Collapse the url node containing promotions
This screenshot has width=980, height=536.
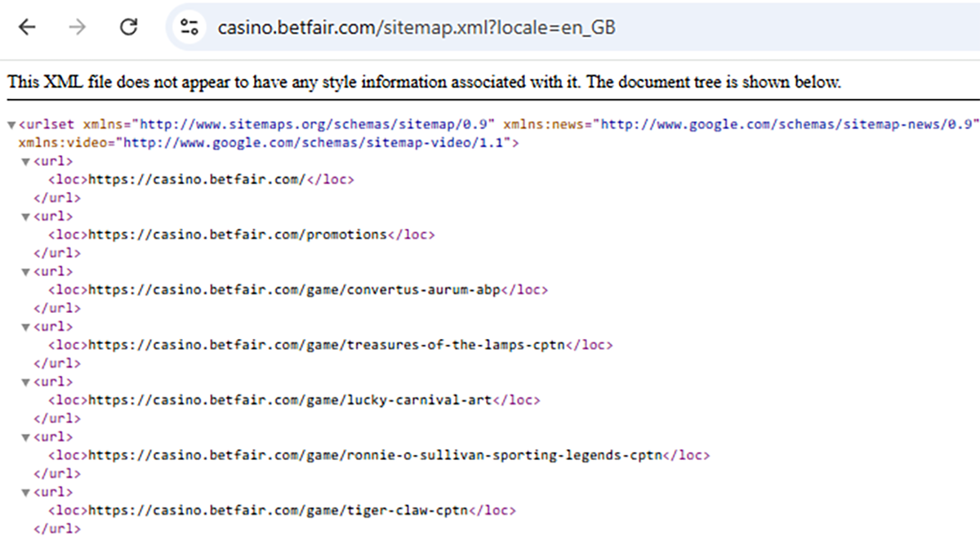tap(26, 217)
